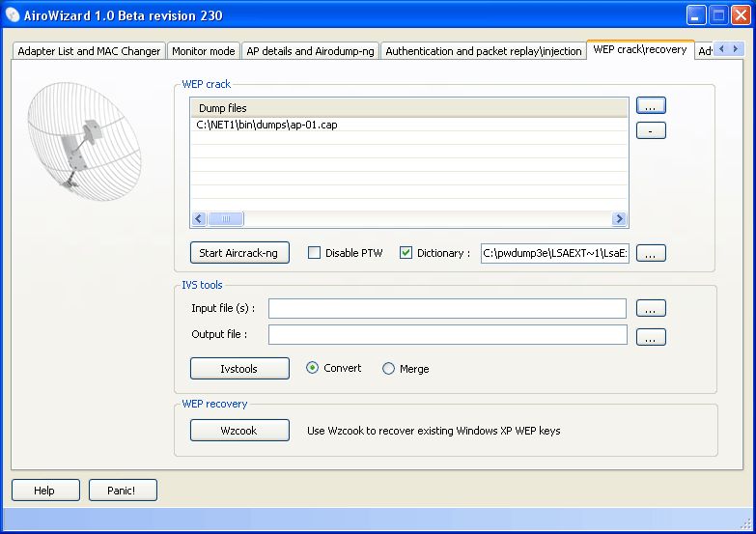
Task: Open the Help button
Action: click(x=45, y=491)
